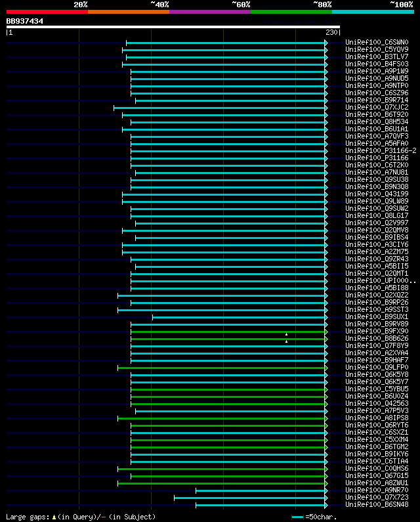
Task: Click the cyan =50char. scale bar
Action: click(297, 517)
